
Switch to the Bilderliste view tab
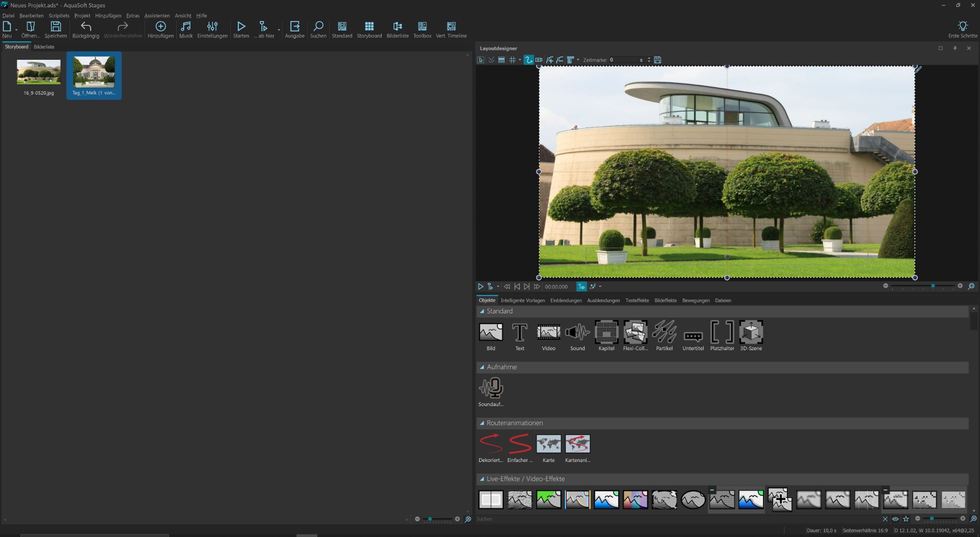44,47
